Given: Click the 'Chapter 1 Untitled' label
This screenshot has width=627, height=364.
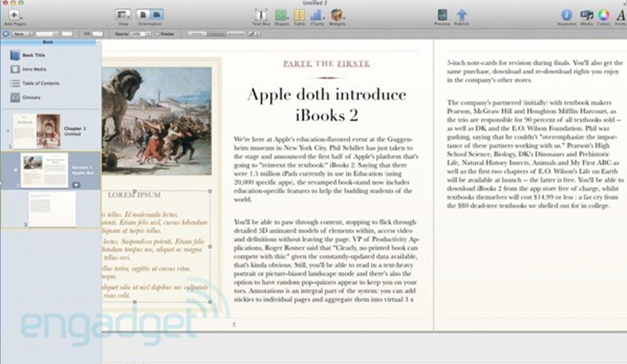Looking at the screenshot, I should [x=75, y=130].
